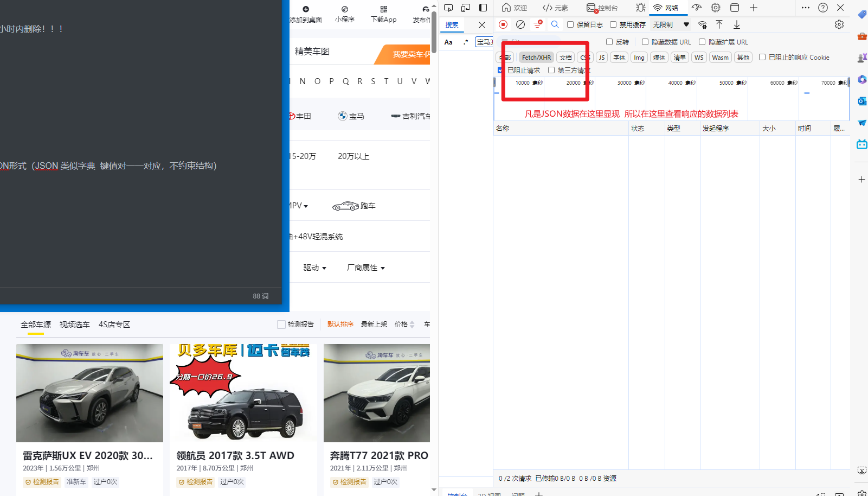Filter requests by JS type
This screenshot has width=868, height=496.
(602, 58)
